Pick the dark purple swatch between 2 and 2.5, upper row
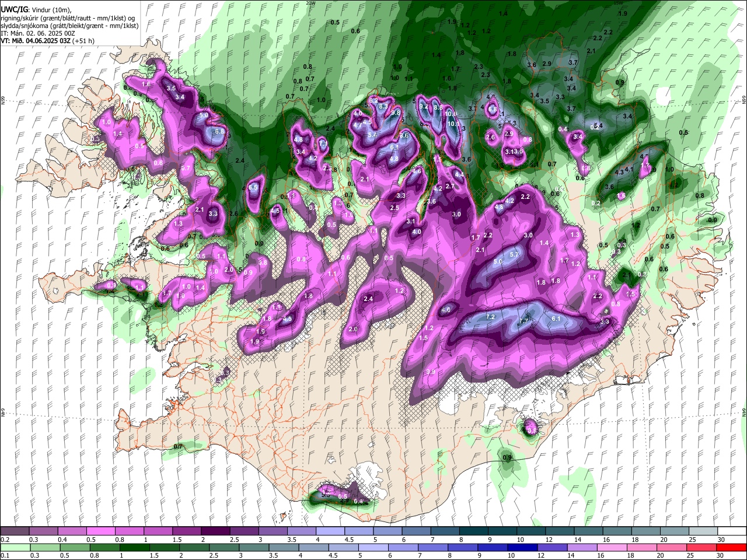Viewport: 747px width, 560px height. pyautogui.click(x=215, y=531)
